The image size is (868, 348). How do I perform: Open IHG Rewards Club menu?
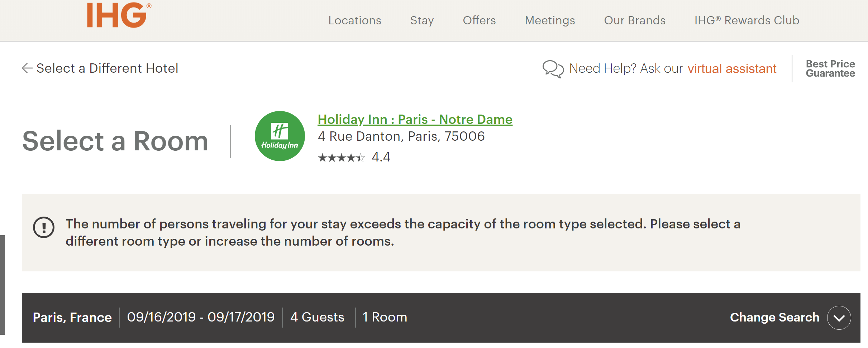747,20
